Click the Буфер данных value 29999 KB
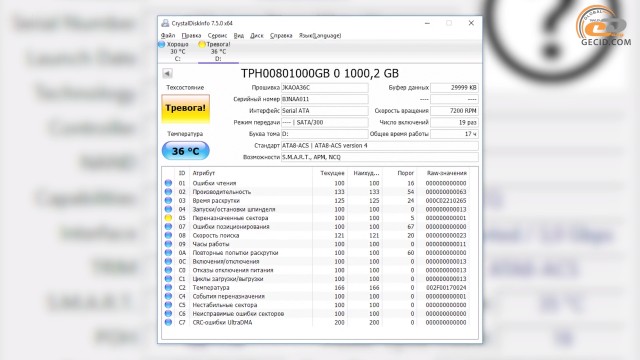The image size is (640, 360). tap(454, 88)
